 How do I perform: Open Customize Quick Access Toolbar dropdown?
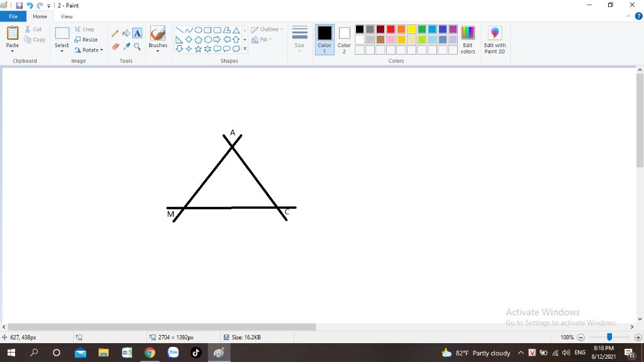click(48, 6)
